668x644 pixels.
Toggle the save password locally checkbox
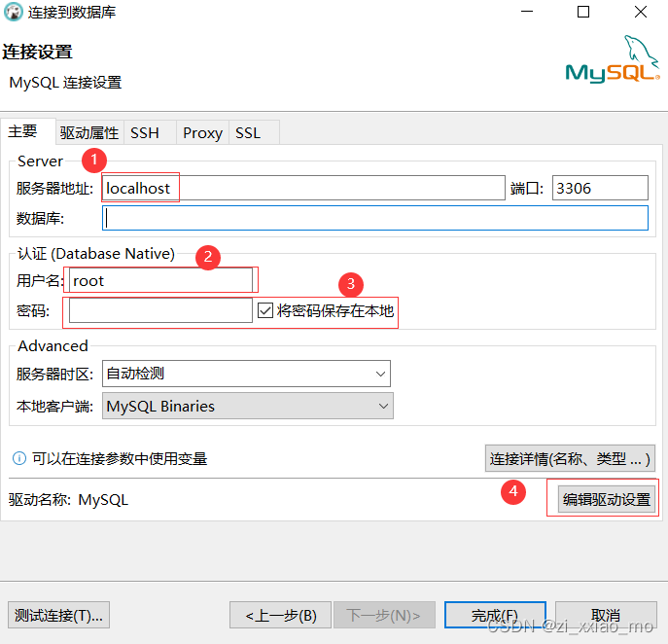(266, 310)
